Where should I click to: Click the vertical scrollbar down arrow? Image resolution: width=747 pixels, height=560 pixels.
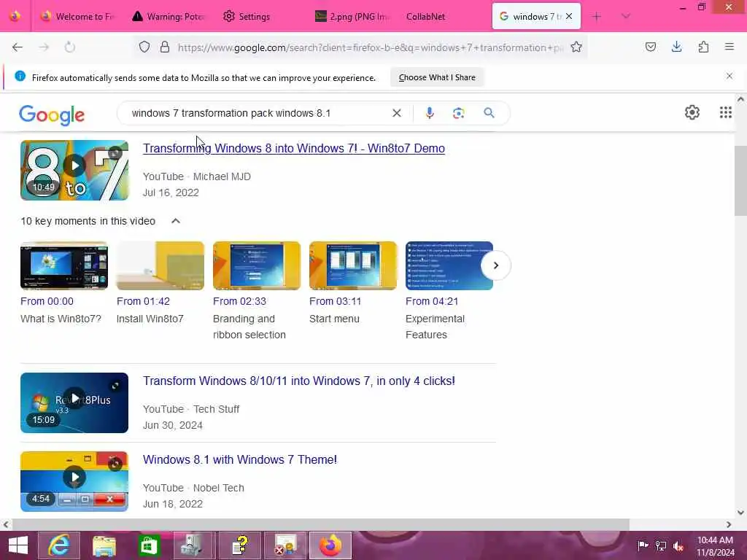pos(740,513)
